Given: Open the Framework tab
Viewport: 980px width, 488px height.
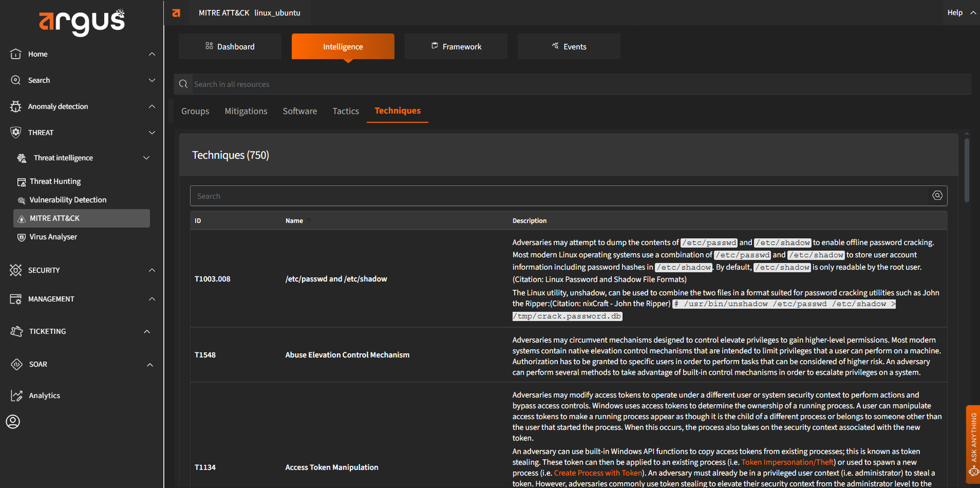Looking at the screenshot, I should 456,47.
